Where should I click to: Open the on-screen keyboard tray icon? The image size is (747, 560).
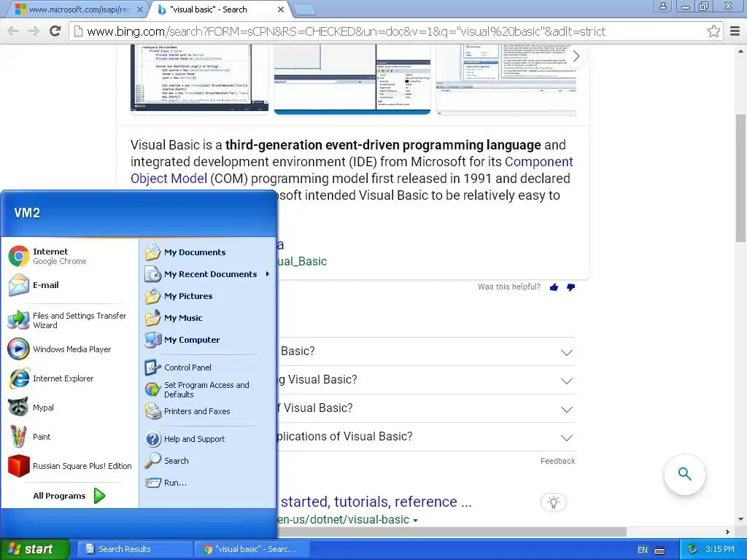(x=659, y=551)
